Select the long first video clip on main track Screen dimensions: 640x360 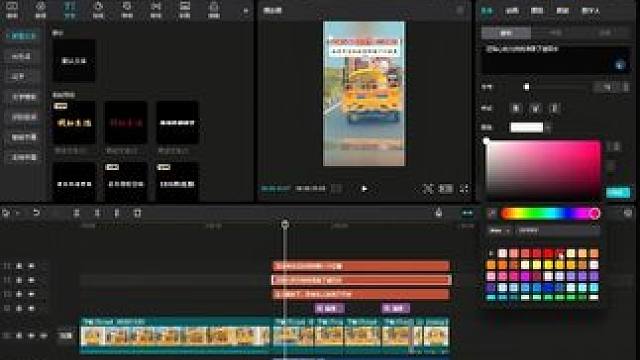(x=176, y=335)
